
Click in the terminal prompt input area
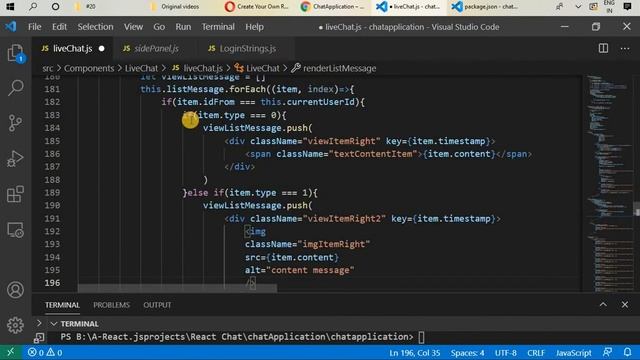tap(421, 337)
